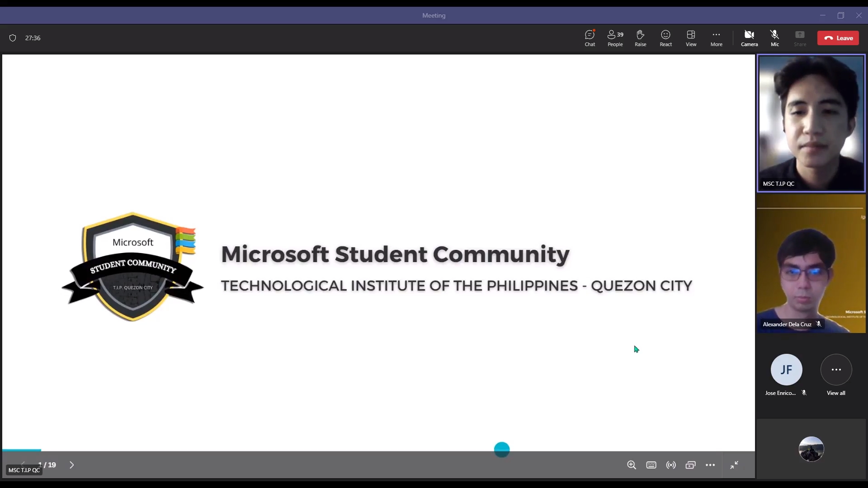Click the 1 / 19 slide counter
868x488 pixels.
47,465
